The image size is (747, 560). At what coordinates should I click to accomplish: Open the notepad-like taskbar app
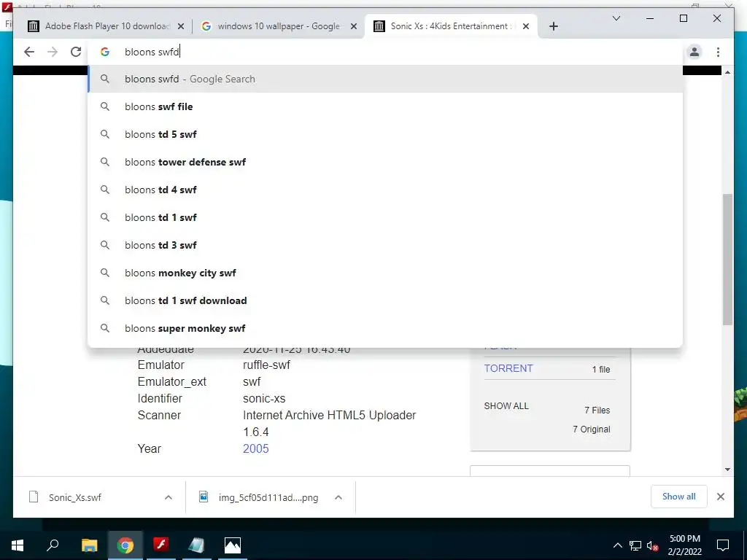(x=196, y=545)
